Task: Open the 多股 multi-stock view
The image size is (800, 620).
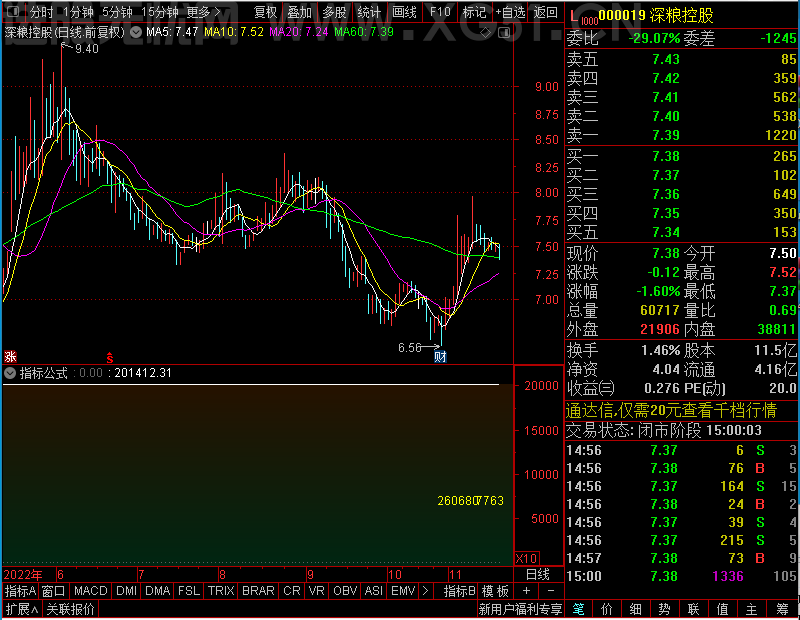Action: tap(334, 12)
